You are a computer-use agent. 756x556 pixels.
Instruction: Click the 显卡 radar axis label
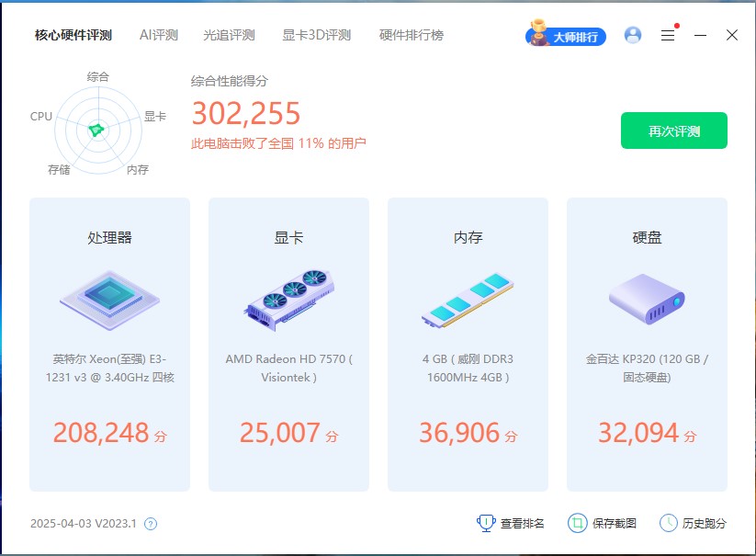tap(155, 116)
